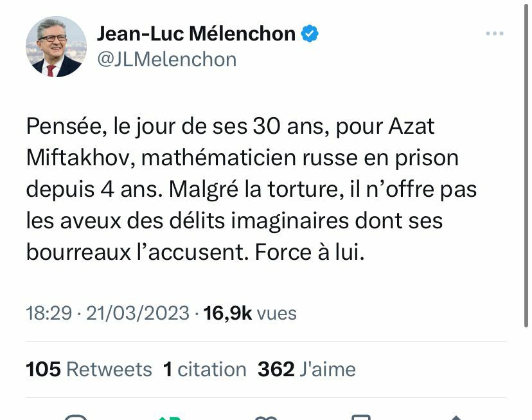Click the phrase 'Force à lui.'
532x420 pixels.
[310, 252]
